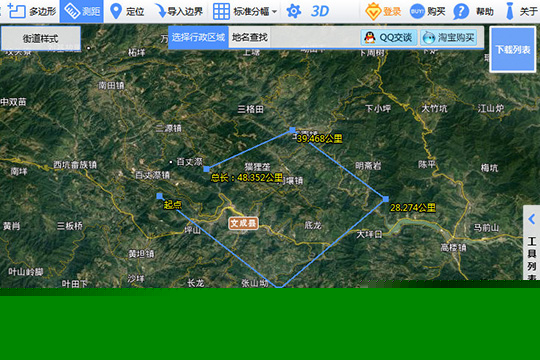Click the 三板桥 map label

70,226
